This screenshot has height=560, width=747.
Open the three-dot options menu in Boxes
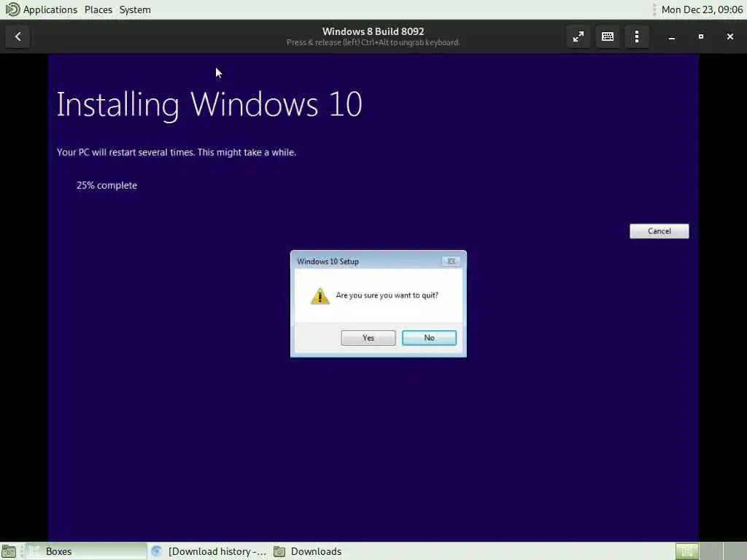(637, 36)
